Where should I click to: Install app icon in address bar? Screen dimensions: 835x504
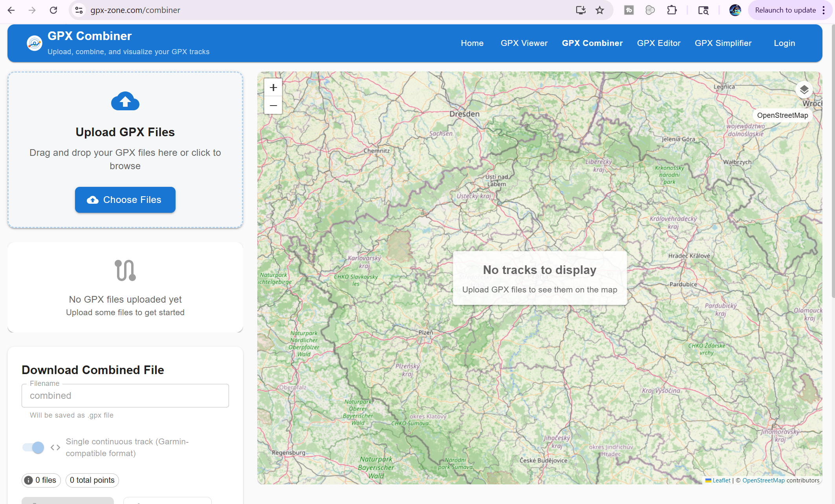[x=580, y=10]
